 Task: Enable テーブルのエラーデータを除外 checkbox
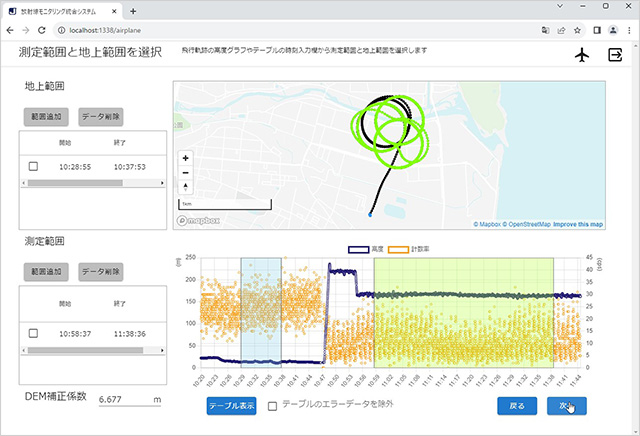[272, 405]
